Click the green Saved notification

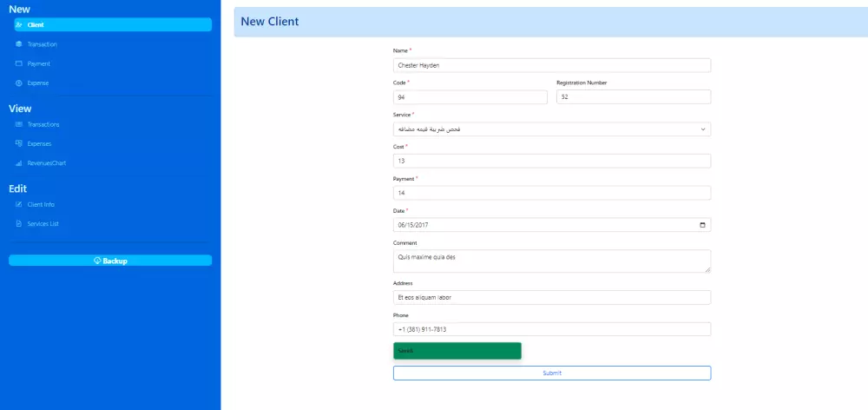[x=457, y=351]
